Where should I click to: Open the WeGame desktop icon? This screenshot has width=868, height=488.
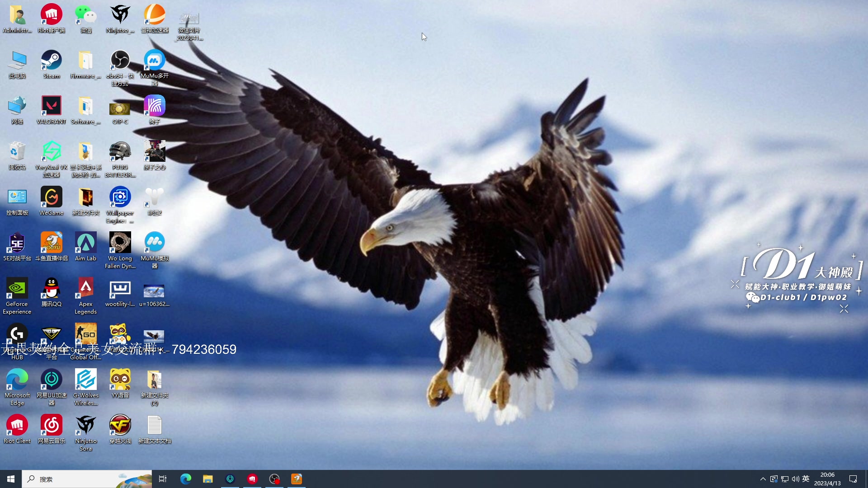tap(51, 197)
